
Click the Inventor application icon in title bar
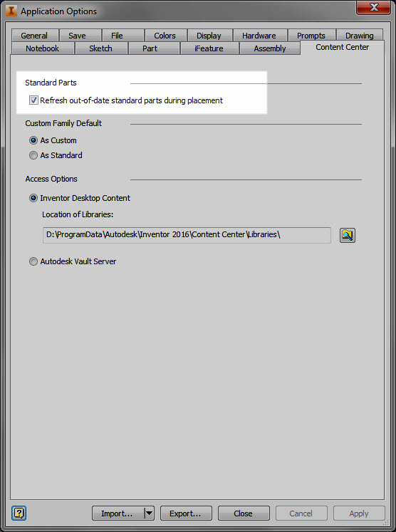click(11, 11)
